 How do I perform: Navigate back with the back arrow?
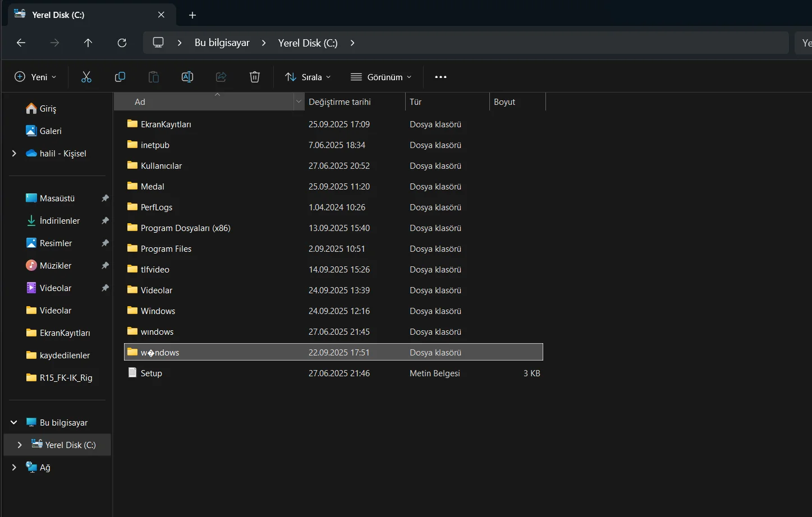pos(21,43)
